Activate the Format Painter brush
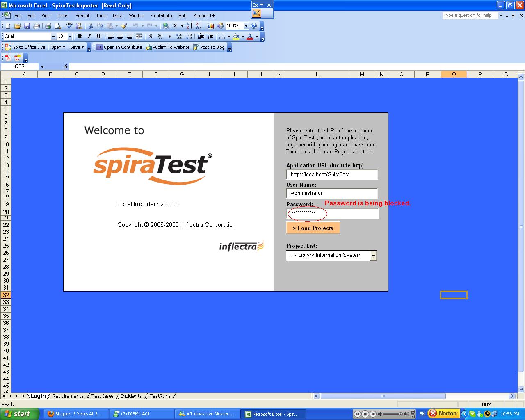This screenshot has width=525, height=420. click(x=124, y=26)
